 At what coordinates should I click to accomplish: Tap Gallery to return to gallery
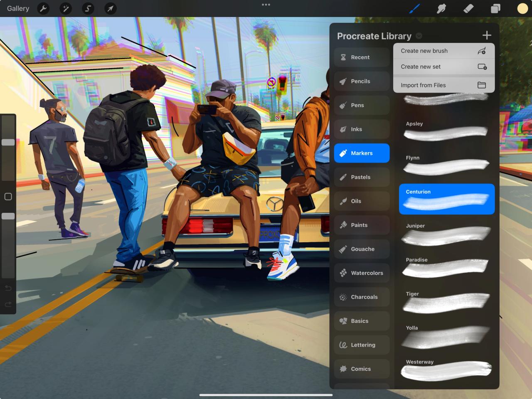pos(17,8)
